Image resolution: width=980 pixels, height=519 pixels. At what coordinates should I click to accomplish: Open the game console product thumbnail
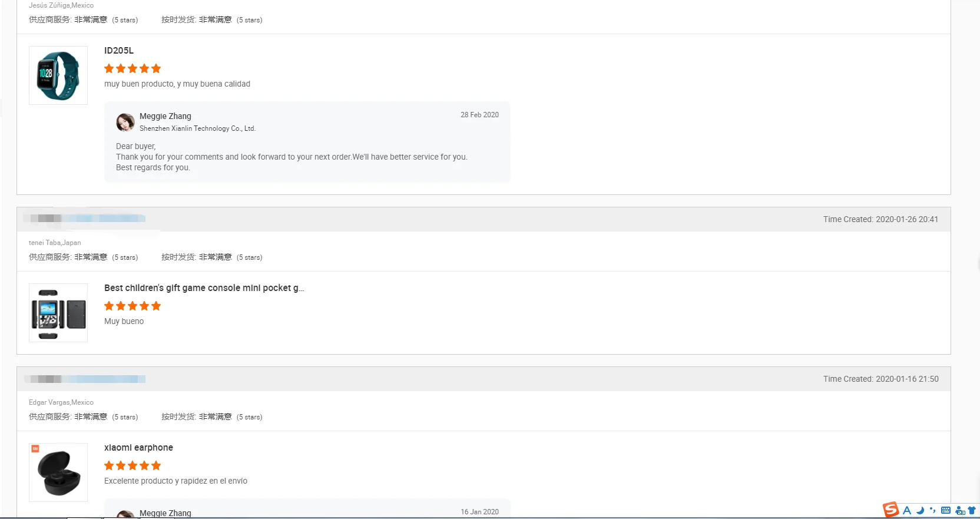pos(58,313)
